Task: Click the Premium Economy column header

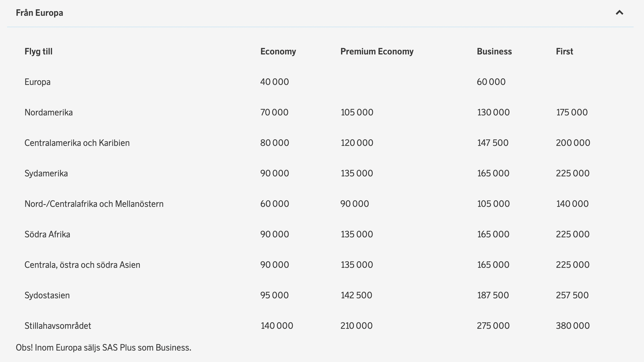Action: click(x=377, y=51)
